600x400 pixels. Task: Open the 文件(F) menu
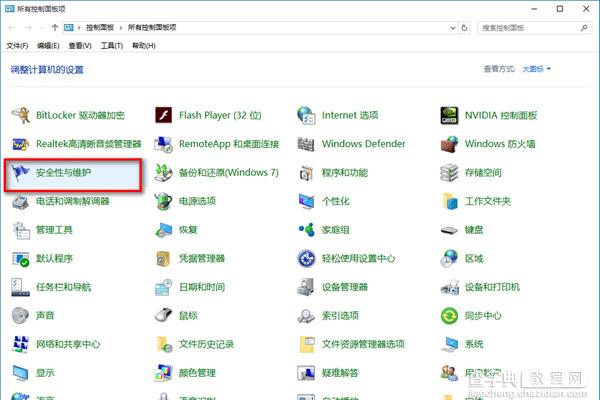[17, 46]
